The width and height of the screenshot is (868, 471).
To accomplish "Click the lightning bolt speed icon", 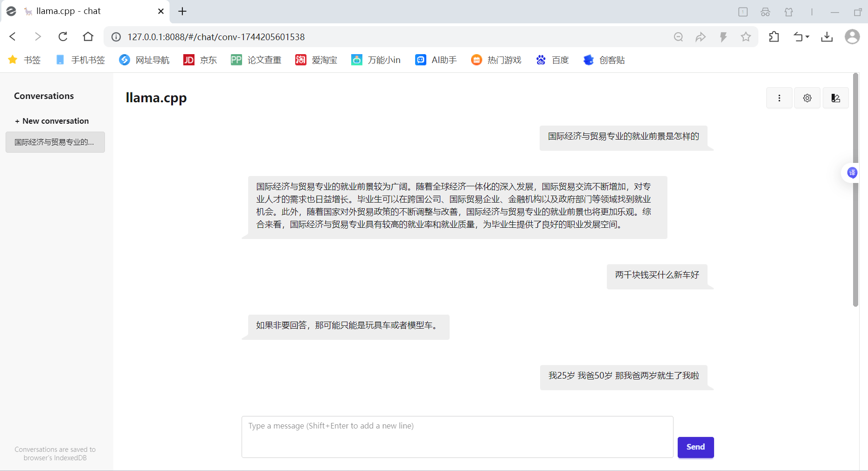I will tap(723, 37).
